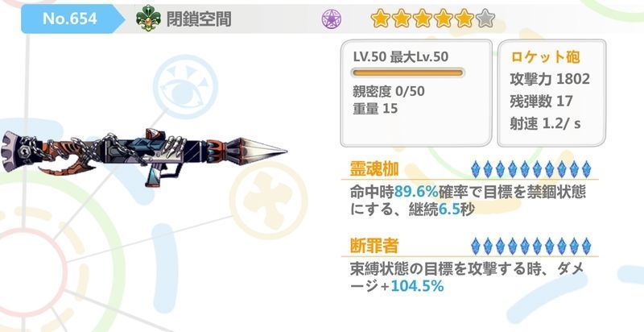644x332 pixels.
Task: Click the 親密度 0/50 stat
Action: point(389,91)
